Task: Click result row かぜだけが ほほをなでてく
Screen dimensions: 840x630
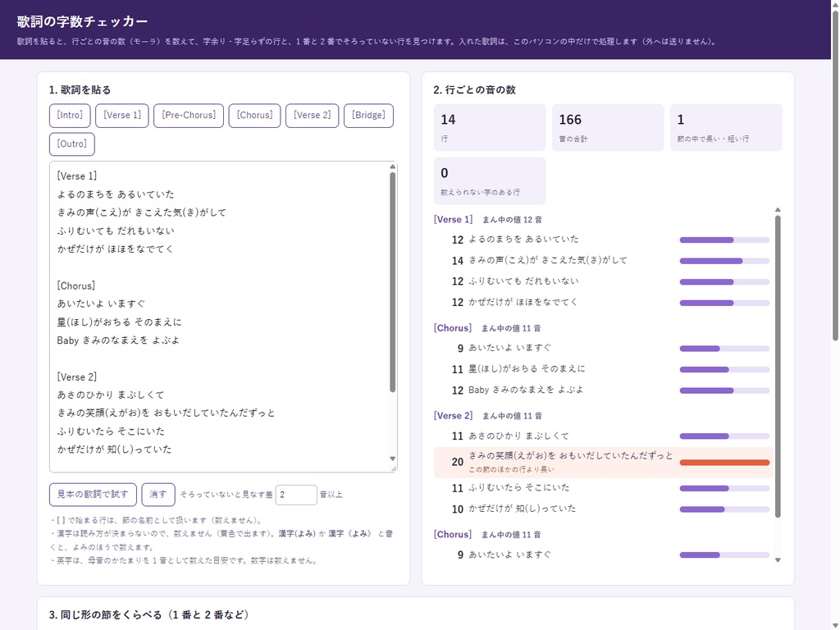Action: pyautogui.click(x=603, y=303)
